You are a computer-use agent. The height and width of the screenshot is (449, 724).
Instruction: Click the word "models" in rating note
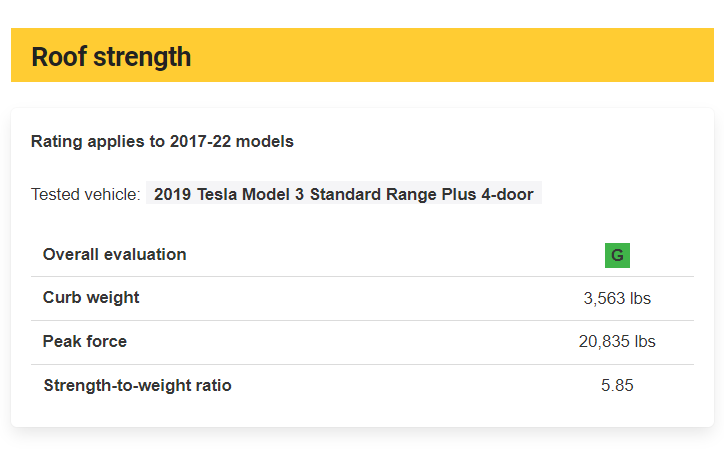267,141
